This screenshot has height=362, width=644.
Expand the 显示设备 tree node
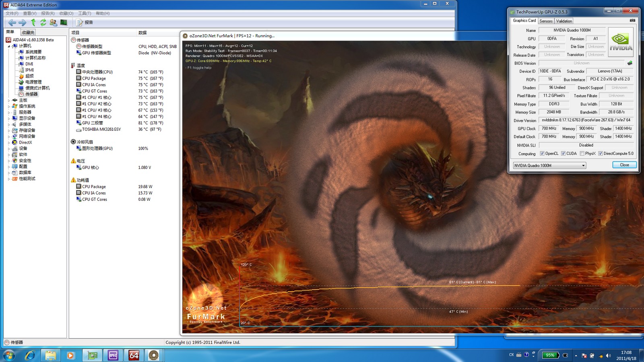(9, 118)
